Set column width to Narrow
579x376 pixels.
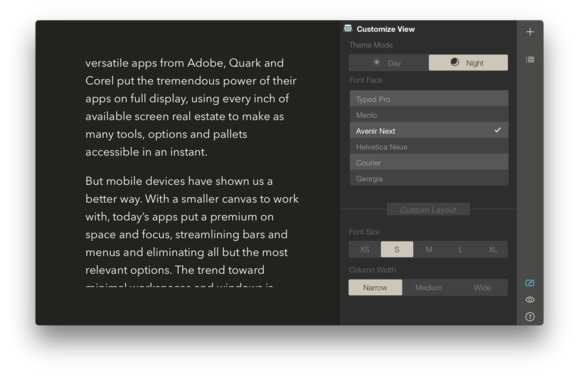[x=375, y=287]
